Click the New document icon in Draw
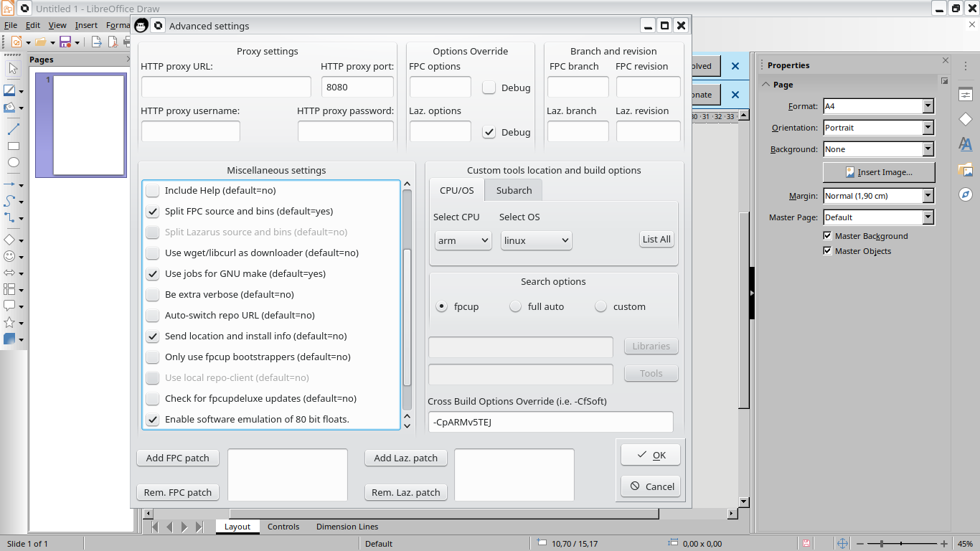980x551 pixels. click(x=16, y=42)
